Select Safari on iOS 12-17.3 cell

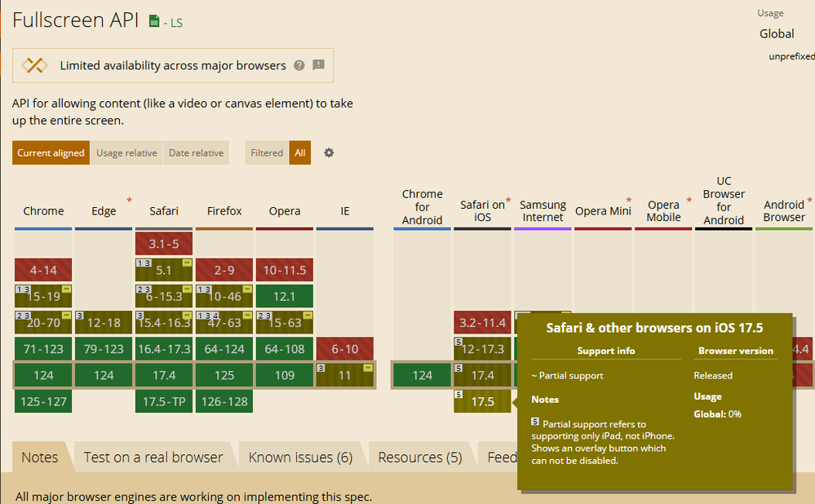coord(482,349)
